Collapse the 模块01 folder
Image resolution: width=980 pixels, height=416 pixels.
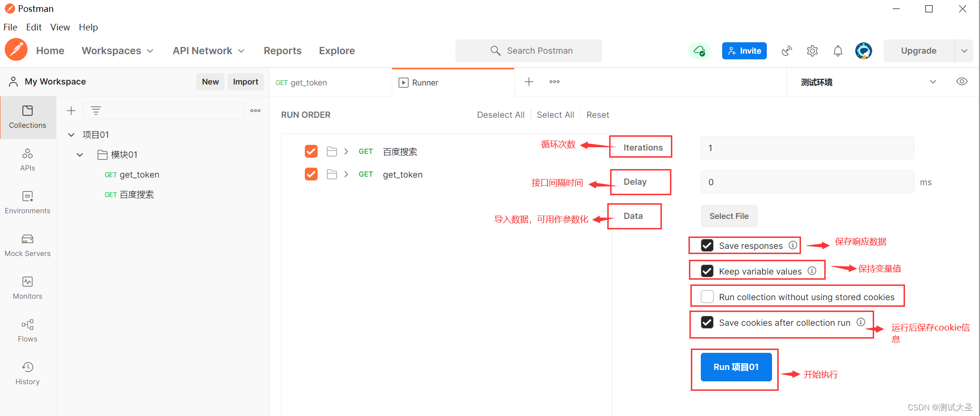point(80,155)
